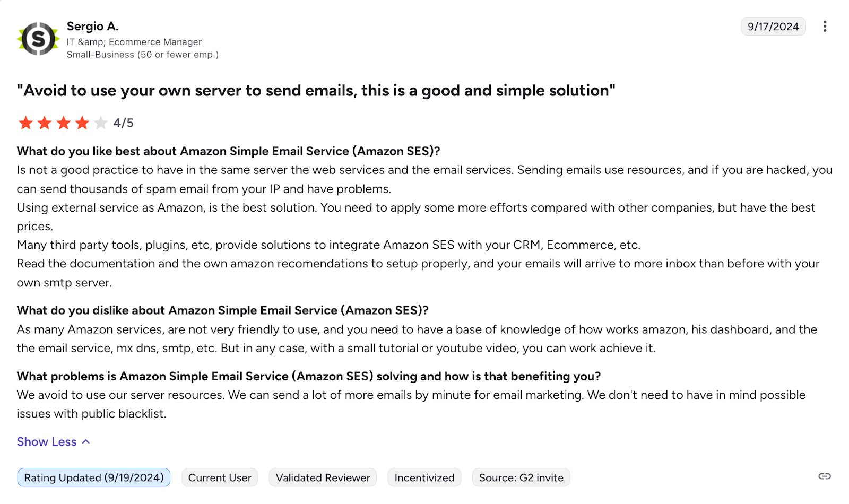The width and height of the screenshot is (849, 504).
Task: Click the Rating Updated (9/19/2024) tag
Action: click(94, 477)
